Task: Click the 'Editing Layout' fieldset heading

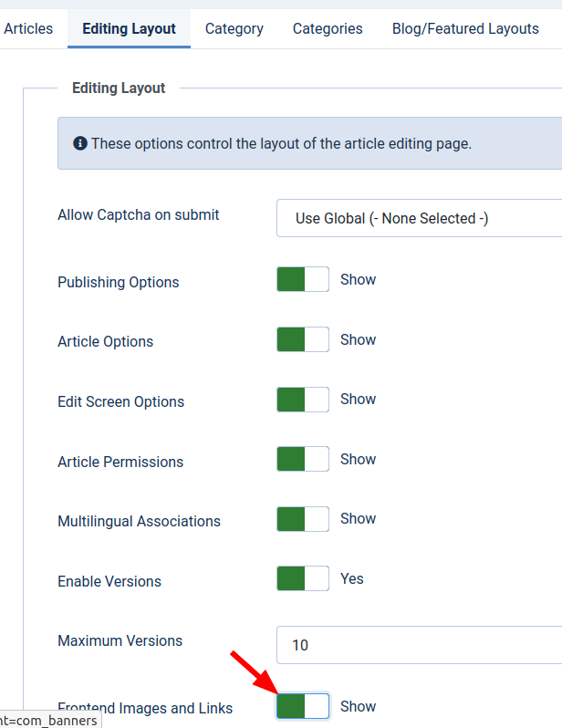Action: point(119,88)
